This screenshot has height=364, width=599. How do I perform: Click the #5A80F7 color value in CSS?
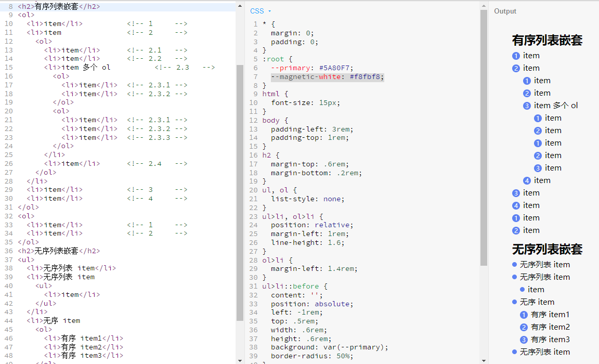point(336,68)
